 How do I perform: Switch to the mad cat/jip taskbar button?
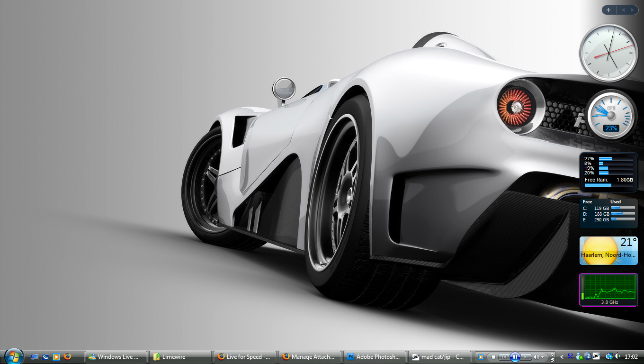coord(439,357)
